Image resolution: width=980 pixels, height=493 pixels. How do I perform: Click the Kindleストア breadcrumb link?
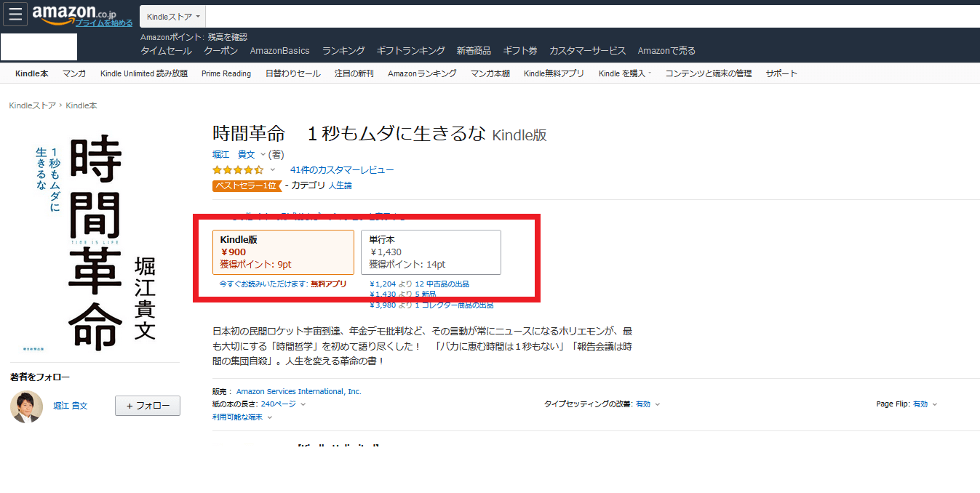[x=32, y=105]
